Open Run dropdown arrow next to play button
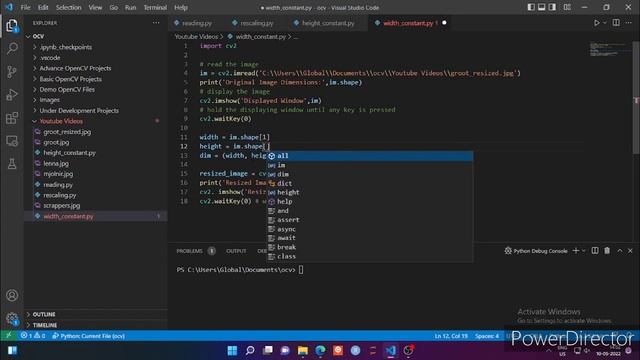Screen dimensions: 640x360 coord(604,23)
